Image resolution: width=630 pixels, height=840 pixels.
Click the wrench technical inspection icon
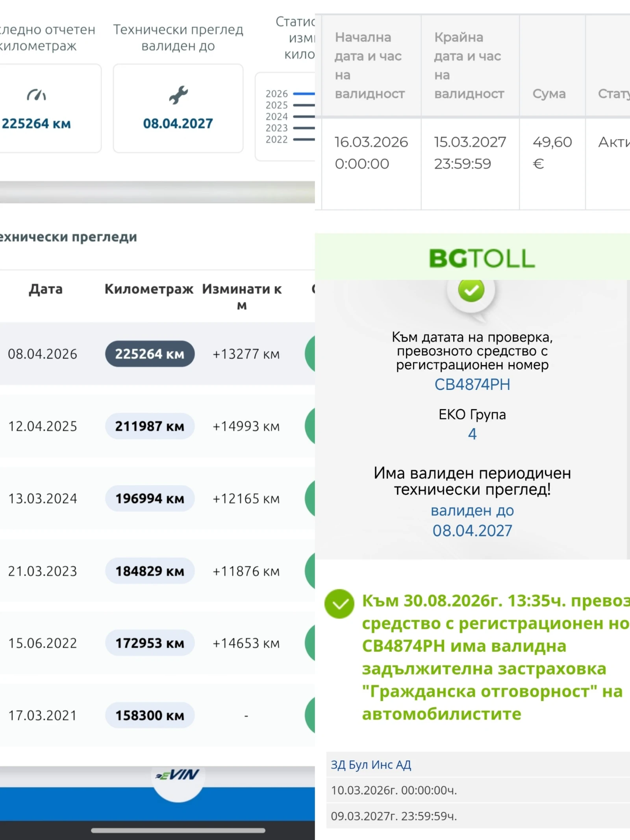178,95
